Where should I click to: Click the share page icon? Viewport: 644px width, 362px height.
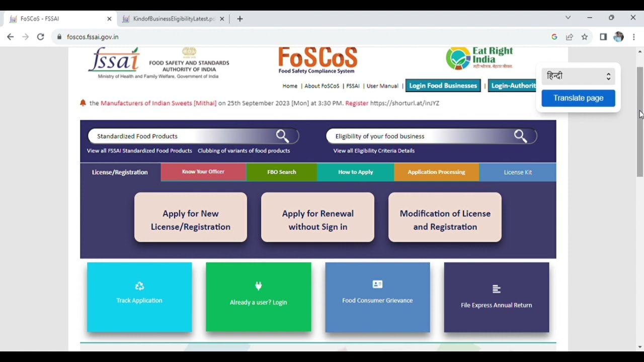(570, 37)
